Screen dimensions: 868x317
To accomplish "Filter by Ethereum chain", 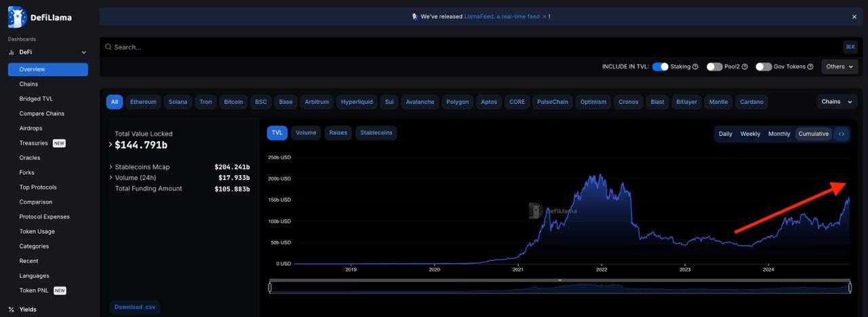I will pos(143,102).
